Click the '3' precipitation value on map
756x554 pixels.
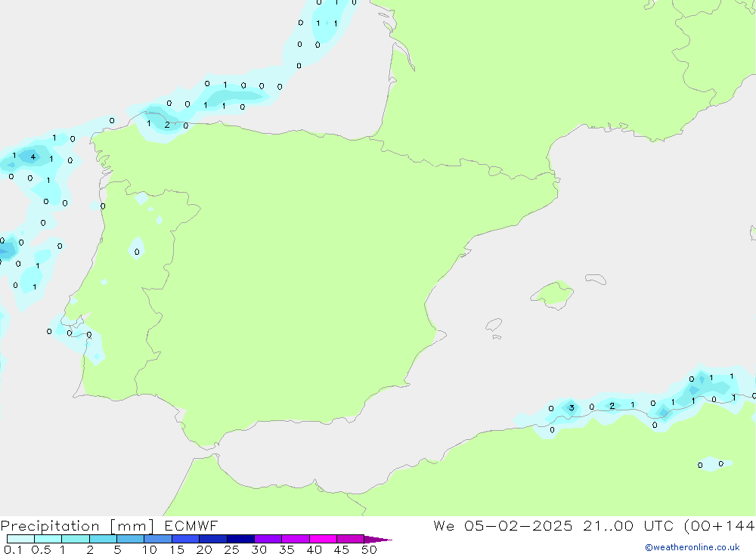tap(572, 408)
